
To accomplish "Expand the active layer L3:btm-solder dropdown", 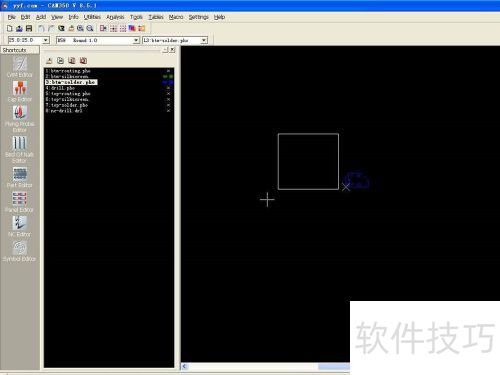I will (x=204, y=40).
